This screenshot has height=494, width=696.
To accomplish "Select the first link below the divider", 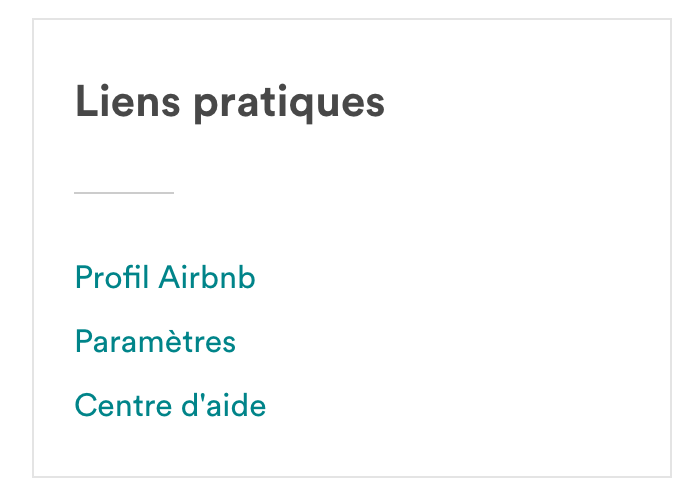I will coord(165,278).
